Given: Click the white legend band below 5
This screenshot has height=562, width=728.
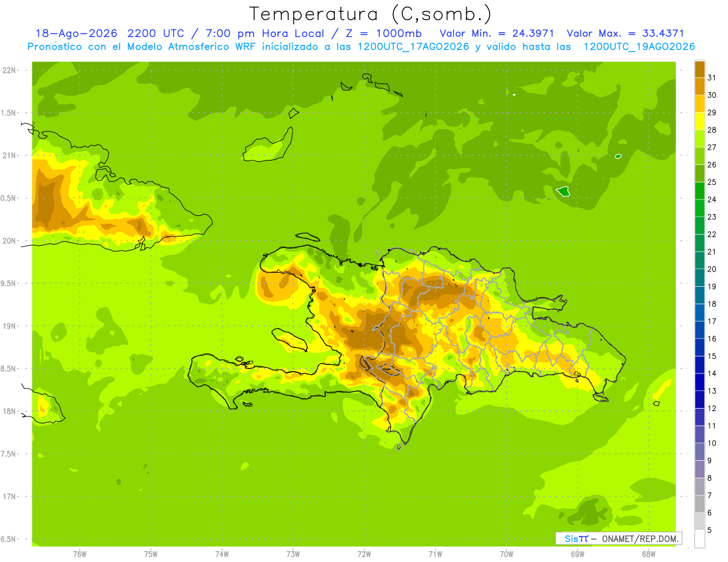Looking at the screenshot, I should pos(699,539).
